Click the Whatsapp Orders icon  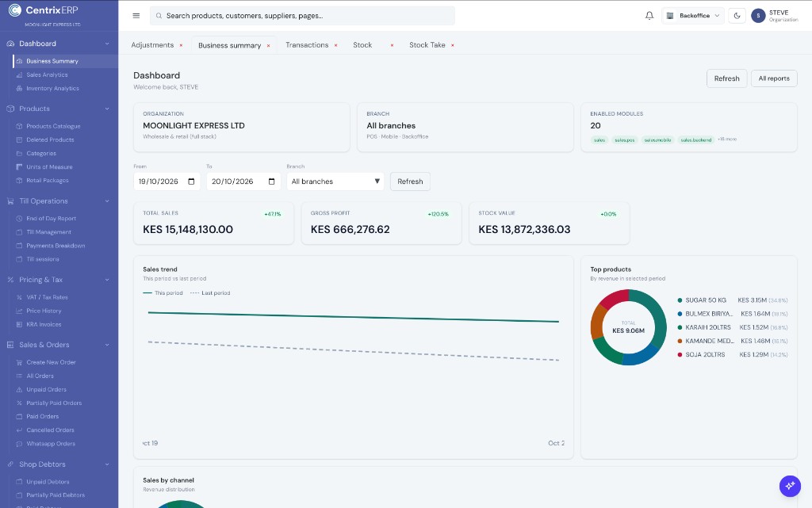pos(19,443)
